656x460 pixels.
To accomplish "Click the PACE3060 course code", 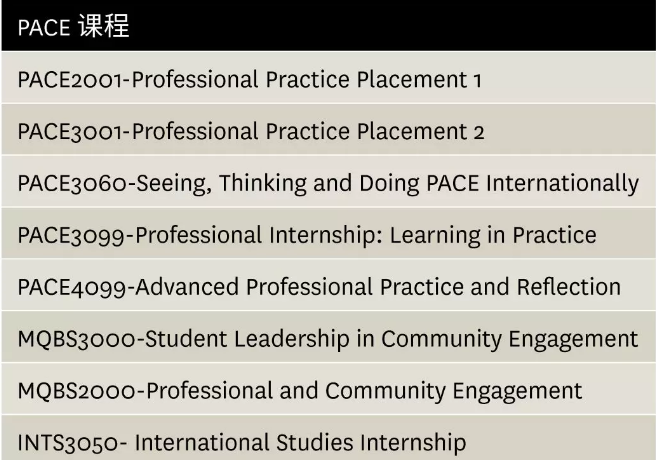I will click(x=65, y=183).
